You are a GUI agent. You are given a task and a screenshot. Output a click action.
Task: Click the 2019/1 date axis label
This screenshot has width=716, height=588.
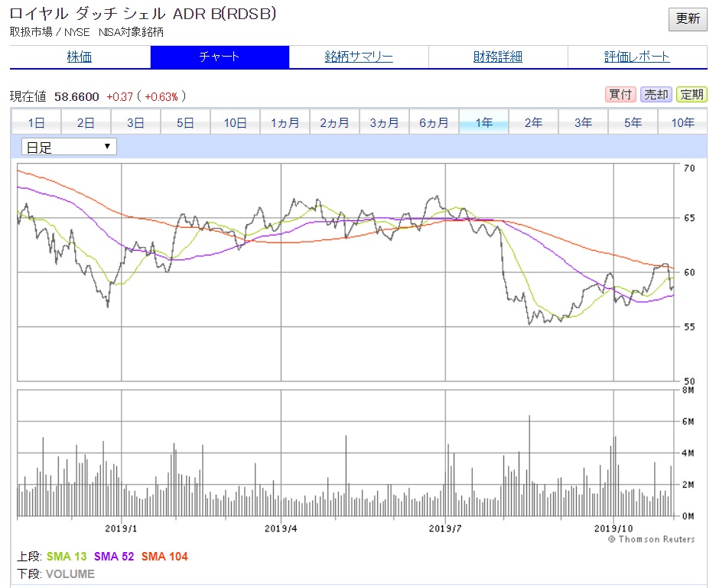coord(121,528)
